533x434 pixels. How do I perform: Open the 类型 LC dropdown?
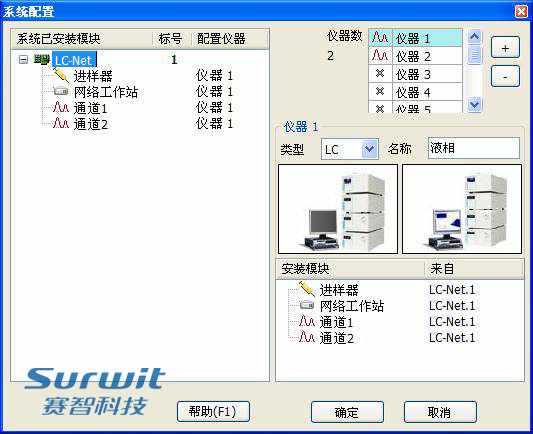click(x=369, y=149)
